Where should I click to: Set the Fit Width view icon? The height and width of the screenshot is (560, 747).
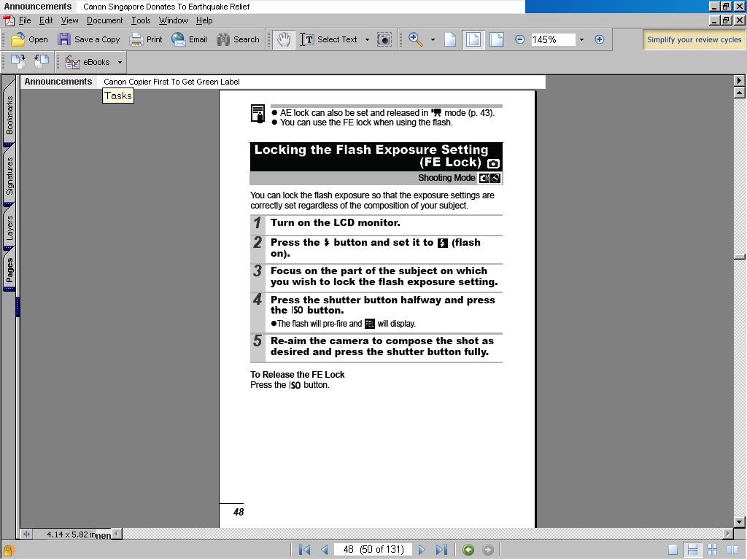click(x=496, y=39)
